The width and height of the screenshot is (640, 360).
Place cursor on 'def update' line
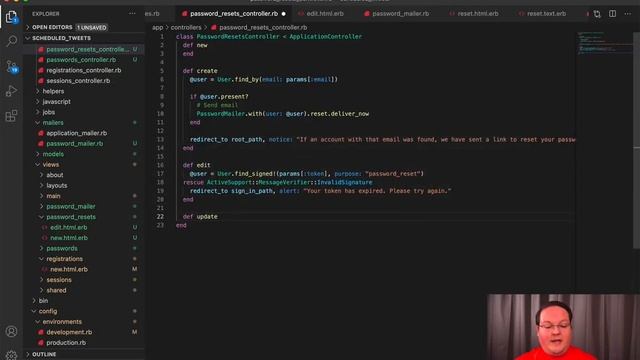click(x=200, y=217)
